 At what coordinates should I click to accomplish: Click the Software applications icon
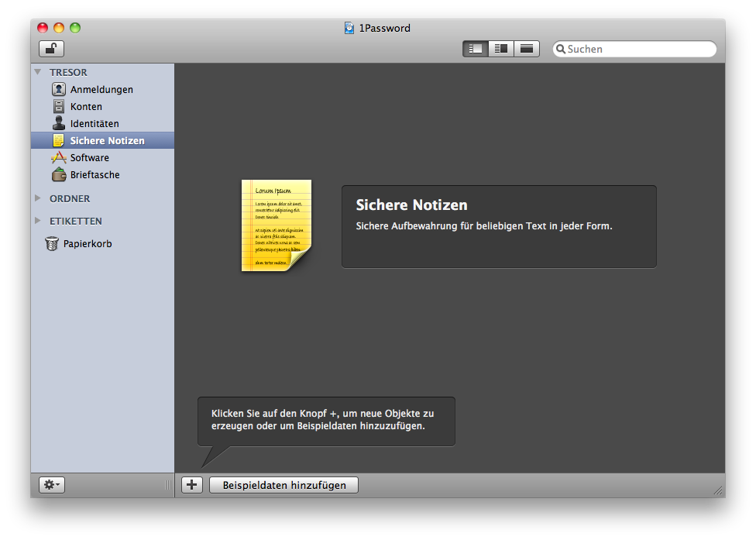click(59, 157)
